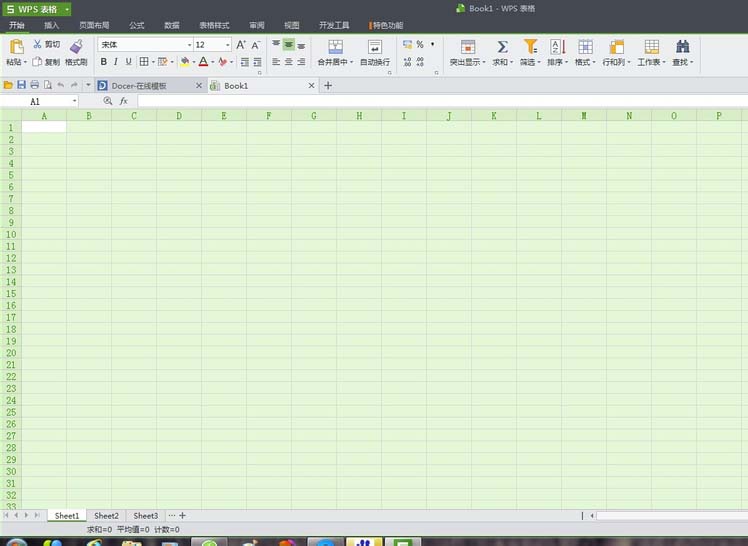Click the Auto Wrap text icon

(375, 47)
